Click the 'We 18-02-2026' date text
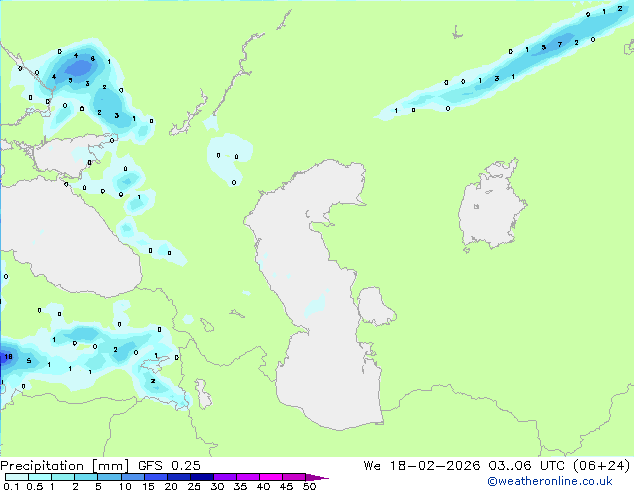The width and height of the screenshot is (634, 490). pyautogui.click(x=422, y=466)
